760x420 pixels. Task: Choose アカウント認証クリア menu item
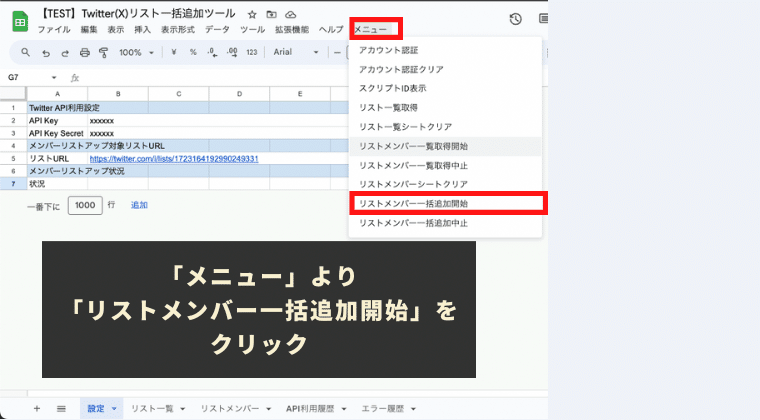coord(445,69)
